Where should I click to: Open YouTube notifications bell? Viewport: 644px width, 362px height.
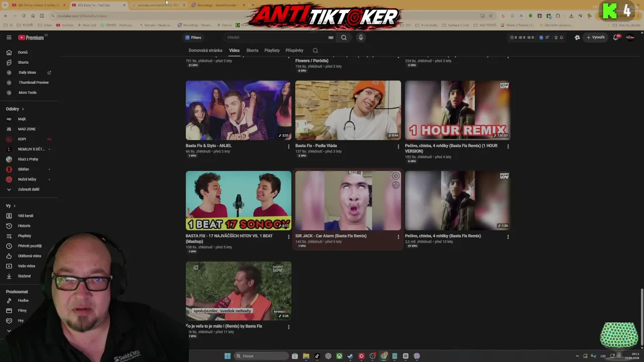pos(616,37)
